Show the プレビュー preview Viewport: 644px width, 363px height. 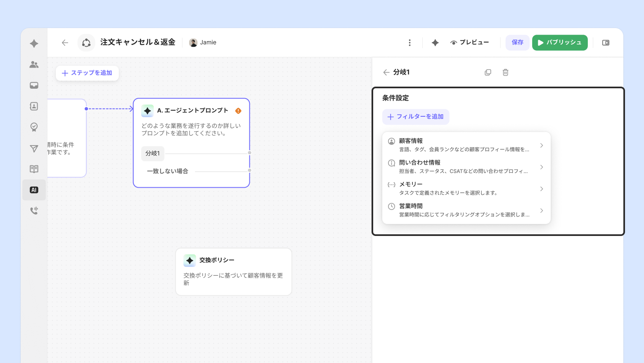470,42
